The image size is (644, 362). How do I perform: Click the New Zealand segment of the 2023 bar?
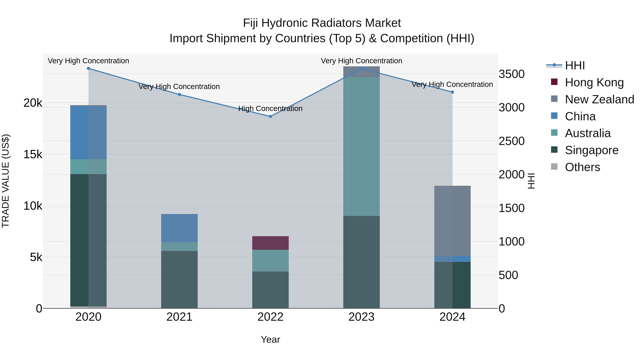(x=362, y=72)
